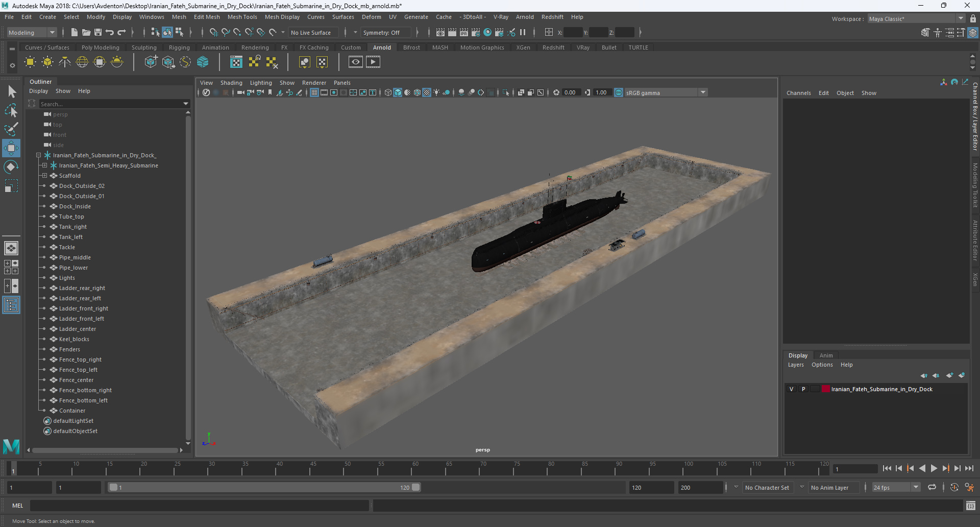Open the Mesh Tools menu
980x527 pixels.
click(x=242, y=17)
